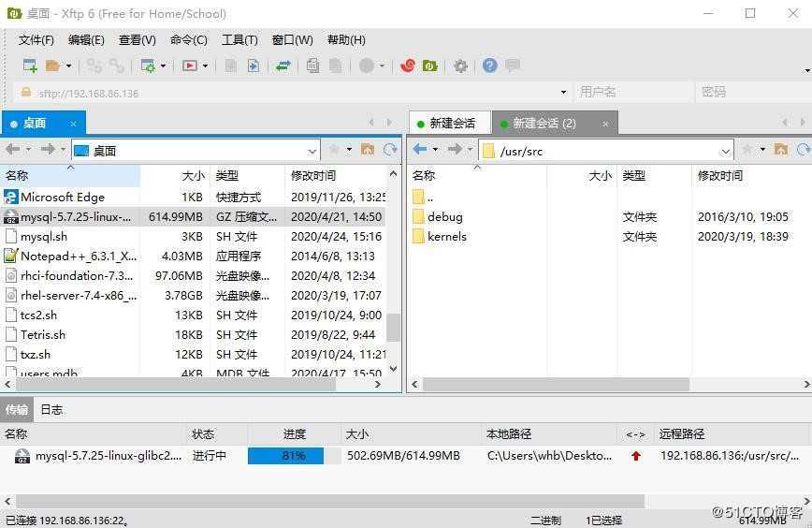Expand the /usr/src path dropdown

pyautogui.click(x=726, y=152)
